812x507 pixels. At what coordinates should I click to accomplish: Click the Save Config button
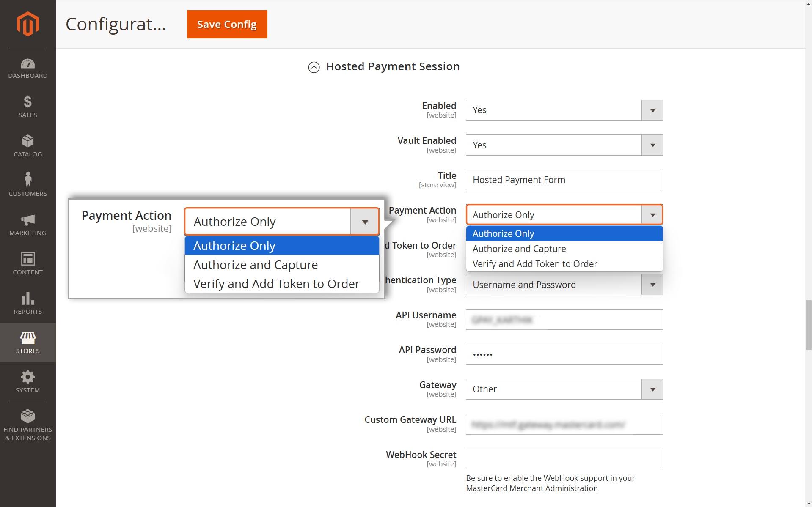coord(227,25)
